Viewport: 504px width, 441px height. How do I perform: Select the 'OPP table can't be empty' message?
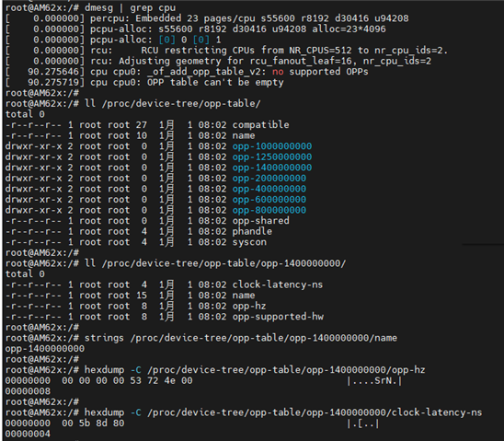click(215, 82)
